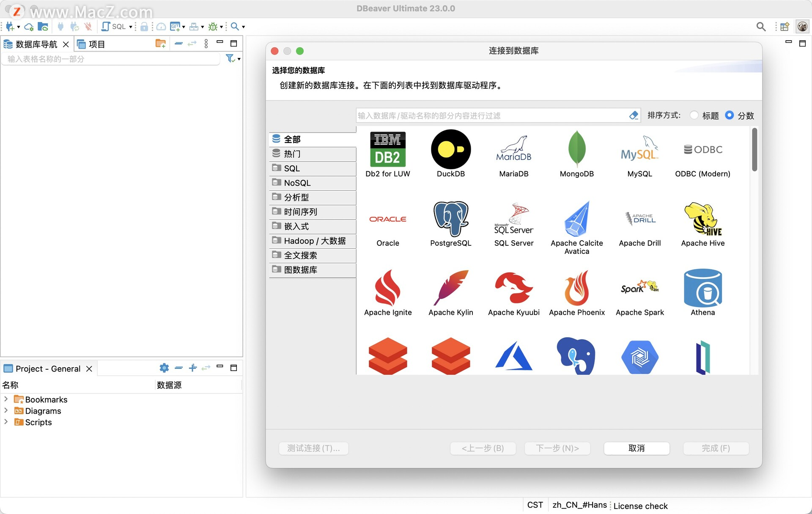Click the navigator filter funnel icon

tap(230, 58)
